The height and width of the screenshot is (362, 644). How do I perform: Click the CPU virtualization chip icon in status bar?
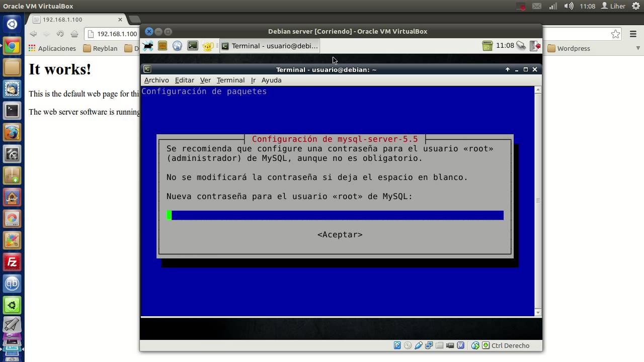461,345
